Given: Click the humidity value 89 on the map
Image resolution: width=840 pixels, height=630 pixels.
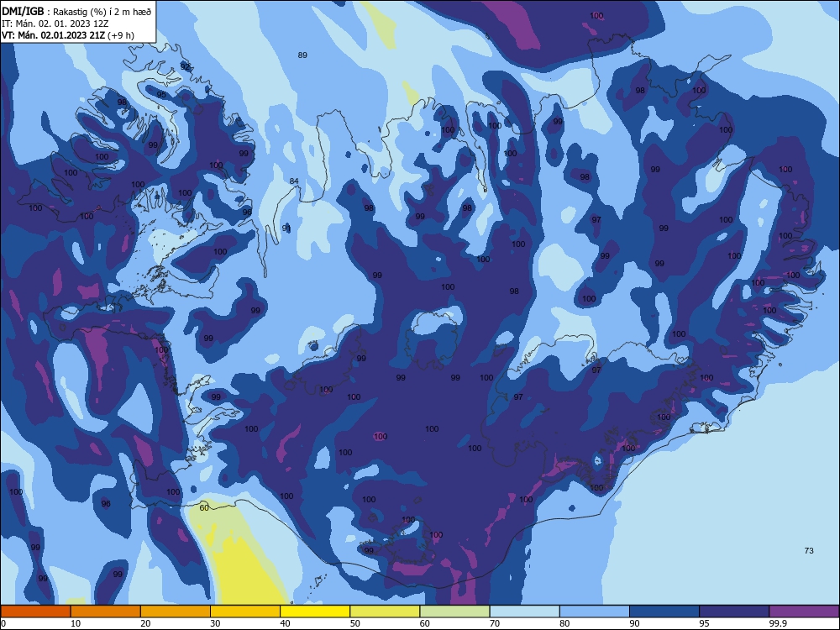Looking at the screenshot, I should coord(302,55).
